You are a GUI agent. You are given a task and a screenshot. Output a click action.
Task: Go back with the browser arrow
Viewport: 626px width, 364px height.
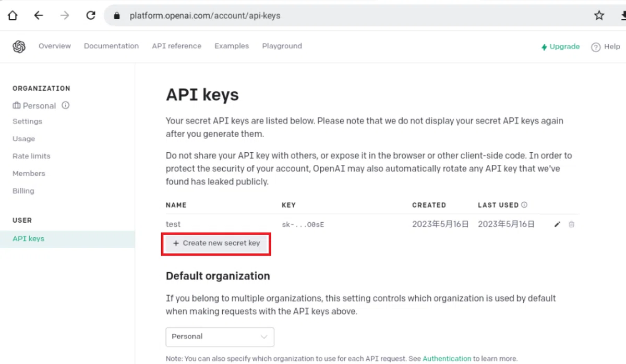[39, 16]
